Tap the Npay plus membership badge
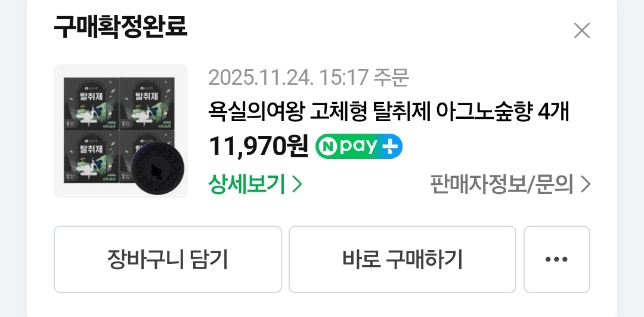644x317 pixels. (x=359, y=146)
